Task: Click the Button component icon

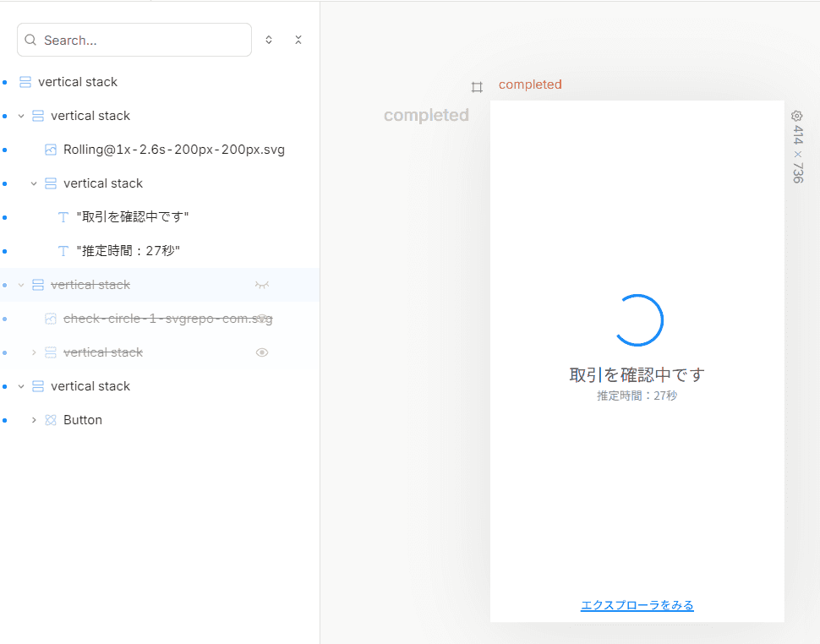Action: click(x=51, y=420)
